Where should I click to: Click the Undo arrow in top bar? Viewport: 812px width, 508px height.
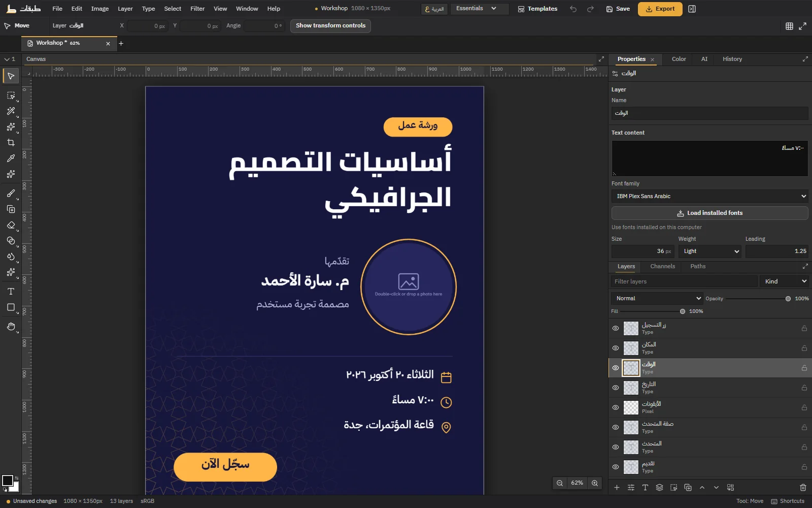pyautogui.click(x=573, y=9)
